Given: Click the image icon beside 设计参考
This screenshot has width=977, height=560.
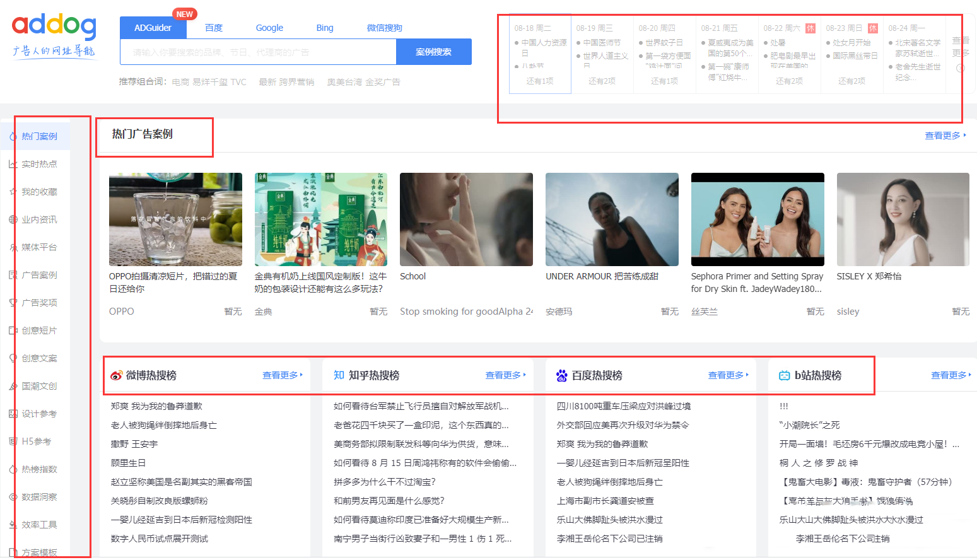Looking at the screenshot, I should click(x=13, y=414).
